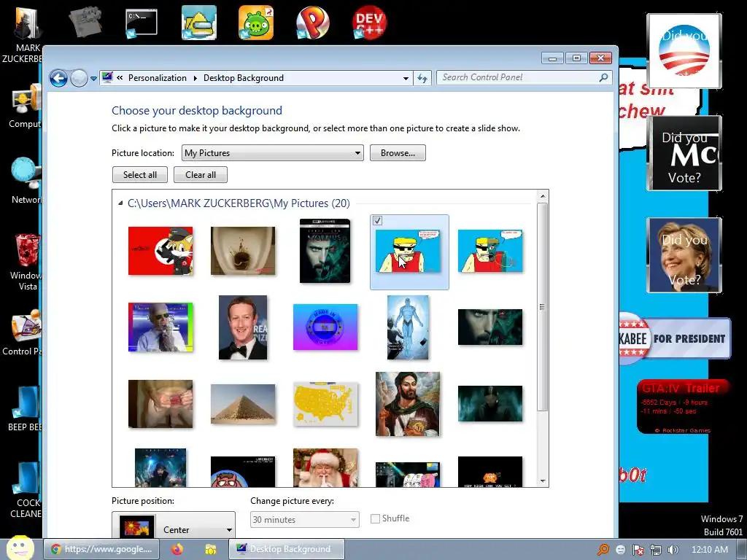Uncheck the selected yellow-hat cartoon picture
Viewport: 747px width, 560px height.
(377, 220)
